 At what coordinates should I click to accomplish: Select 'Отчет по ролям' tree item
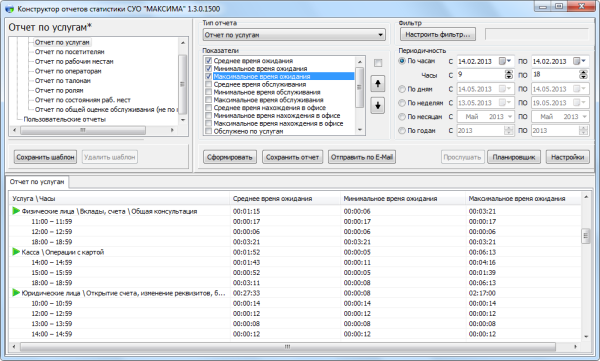(59, 90)
